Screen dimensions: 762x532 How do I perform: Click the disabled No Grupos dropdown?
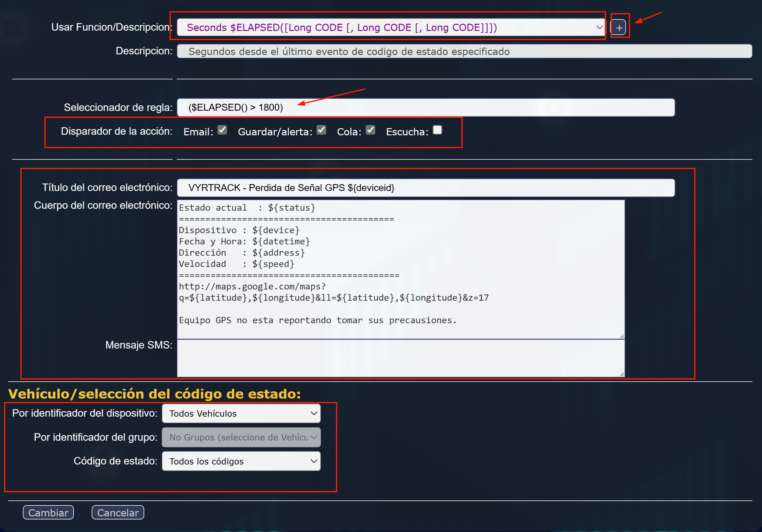click(241, 437)
